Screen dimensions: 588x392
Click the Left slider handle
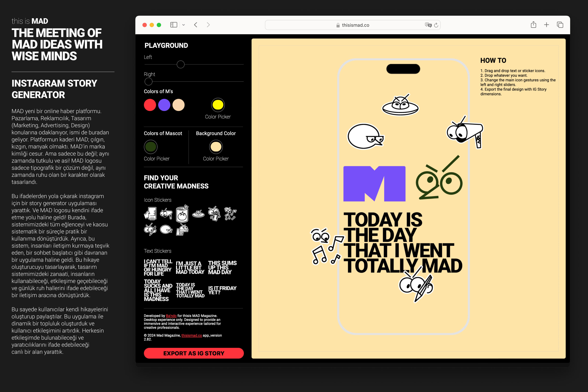[181, 64]
